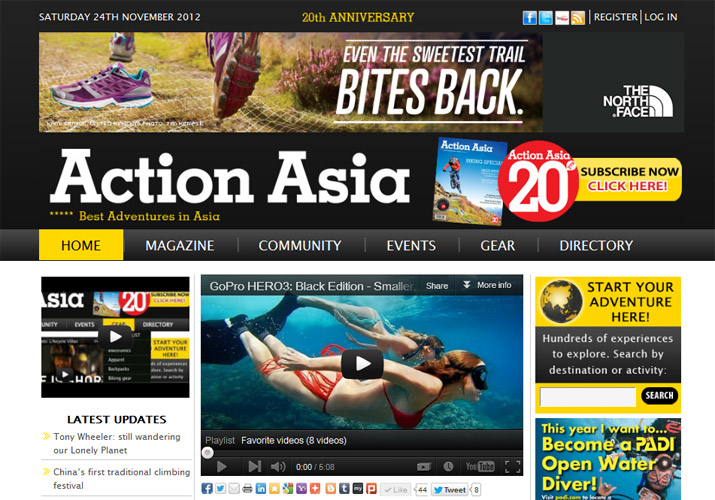This screenshot has height=500, width=715.
Task: Open the Twitter icon in the header
Action: (546, 18)
